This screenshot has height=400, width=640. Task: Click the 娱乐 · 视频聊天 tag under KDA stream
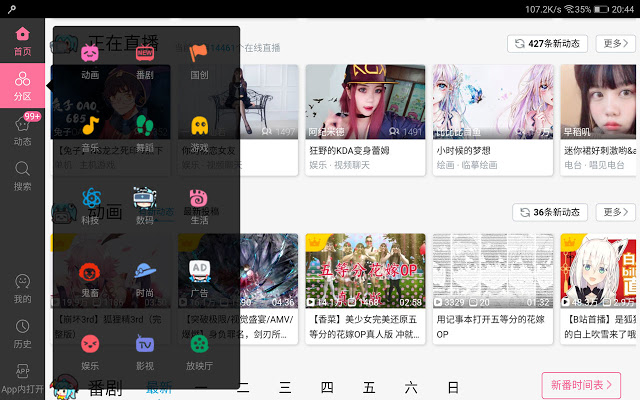click(339, 165)
